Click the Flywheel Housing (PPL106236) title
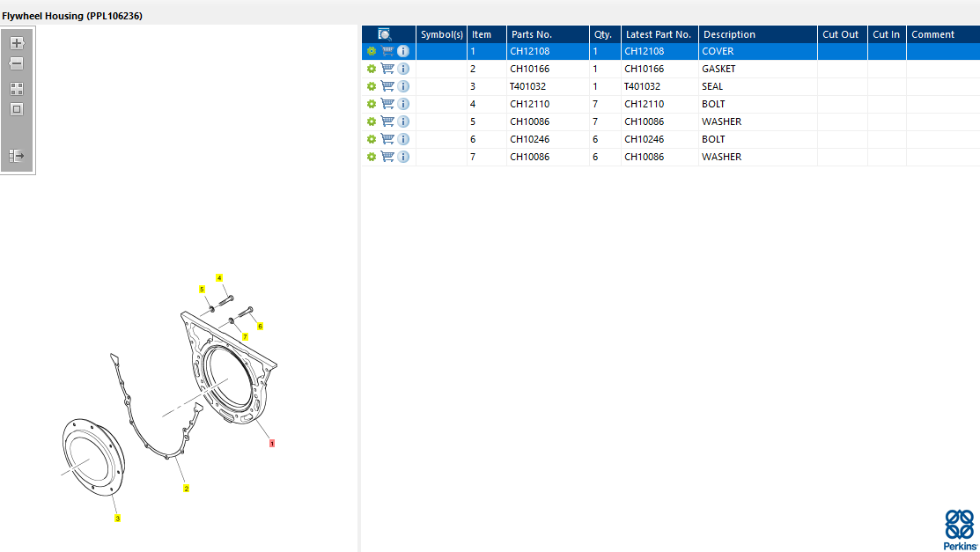This screenshot has width=980, height=552. (72, 16)
